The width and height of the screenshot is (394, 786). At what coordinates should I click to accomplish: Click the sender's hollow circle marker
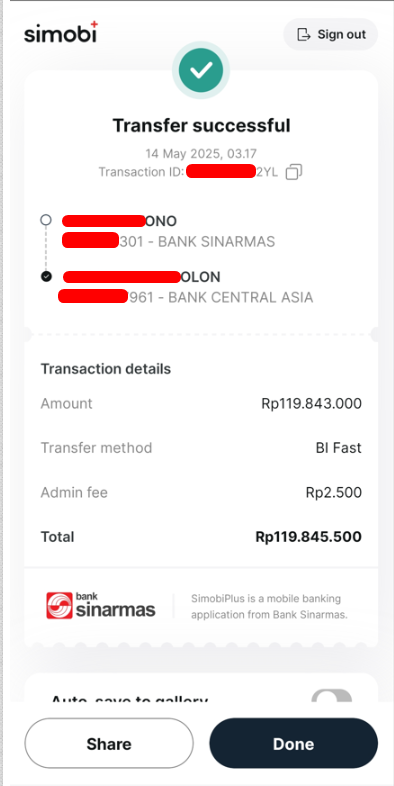(x=46, y=220)
